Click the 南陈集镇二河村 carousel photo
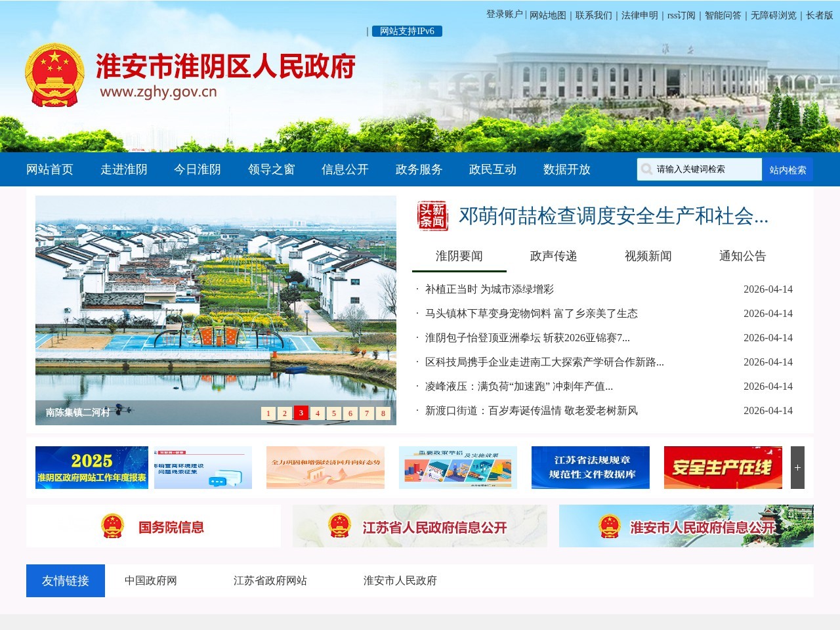Screen dimensions: 840x630 [216, 310]
